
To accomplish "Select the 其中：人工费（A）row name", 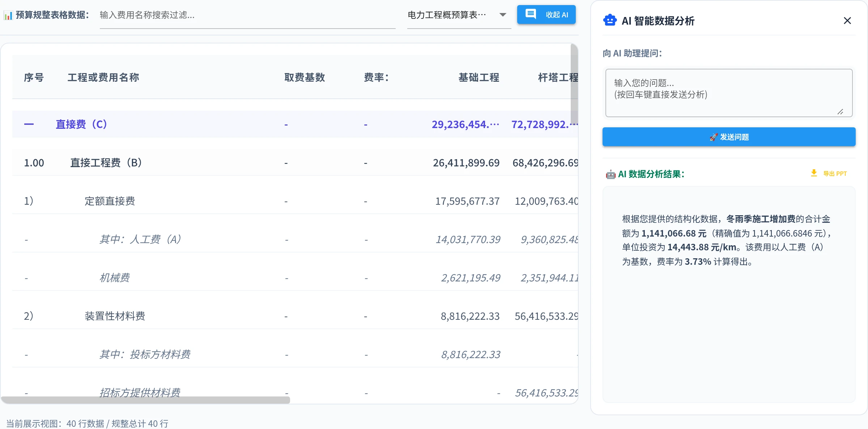I will click(140, 239).
